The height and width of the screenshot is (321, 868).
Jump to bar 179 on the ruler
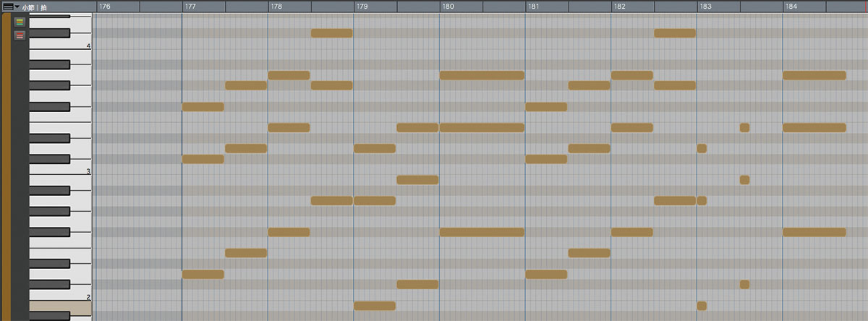pos(362,6)
